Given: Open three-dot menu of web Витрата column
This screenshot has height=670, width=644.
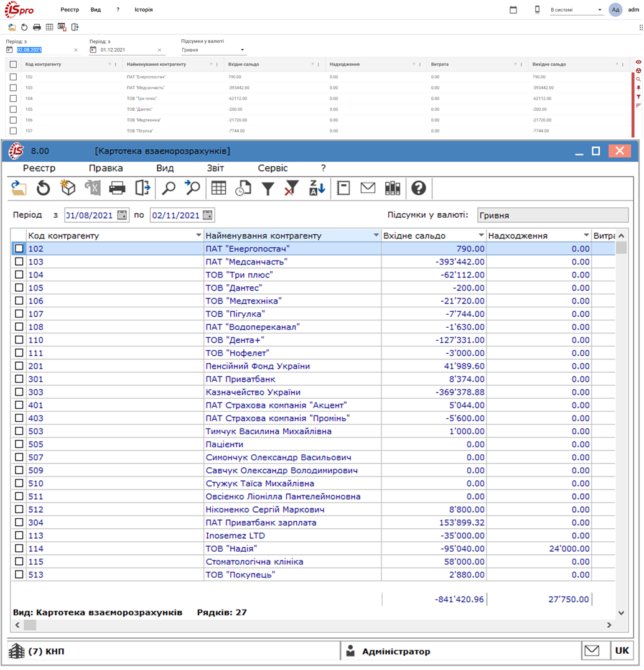Looking at the screenshot, I should [x=521, y=65].
